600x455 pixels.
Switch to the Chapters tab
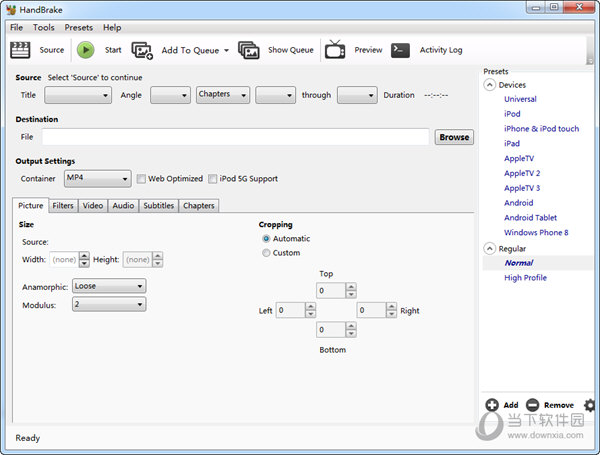199,205
